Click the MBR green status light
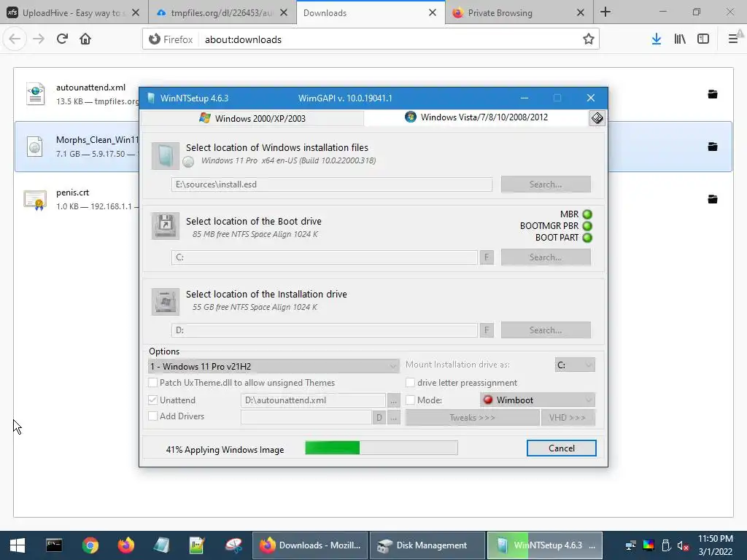This screenshot has height=560, width=747. coord(587,214)
